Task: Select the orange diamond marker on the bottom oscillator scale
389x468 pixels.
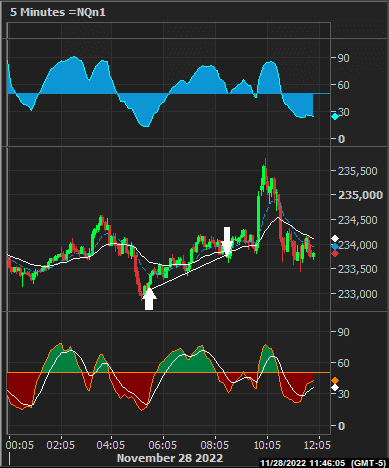Action: (x=335, y=380)
